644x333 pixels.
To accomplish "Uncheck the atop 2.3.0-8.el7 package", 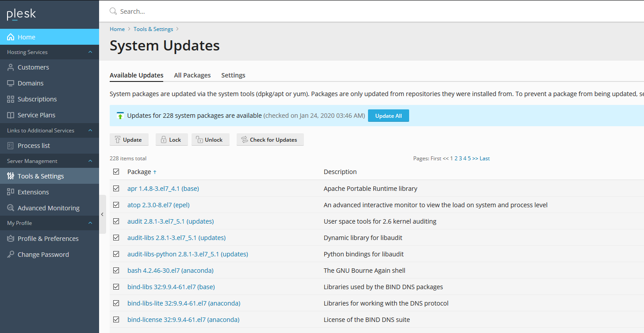I will (x=116, y=205).
